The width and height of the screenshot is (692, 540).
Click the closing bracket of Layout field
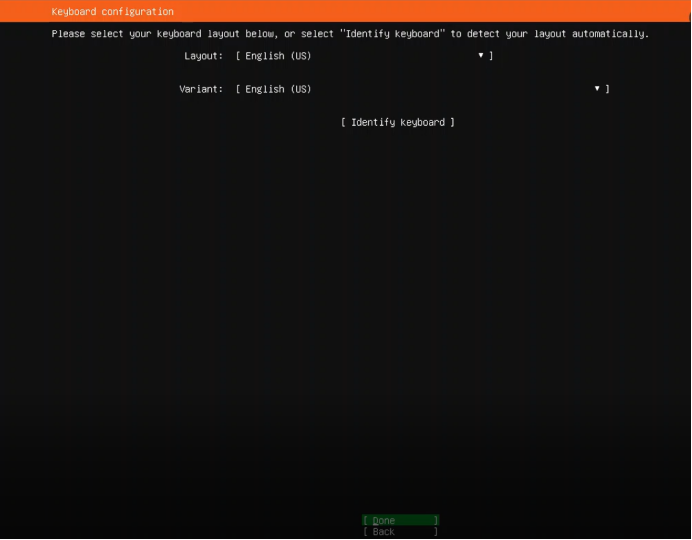point(491,56)
